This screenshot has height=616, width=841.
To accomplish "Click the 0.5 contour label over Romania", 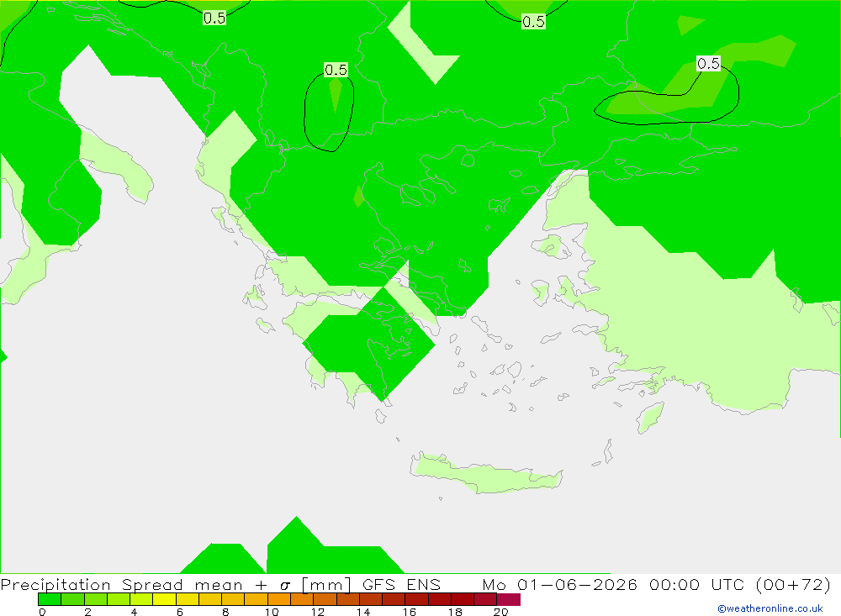I will (534, 22).
